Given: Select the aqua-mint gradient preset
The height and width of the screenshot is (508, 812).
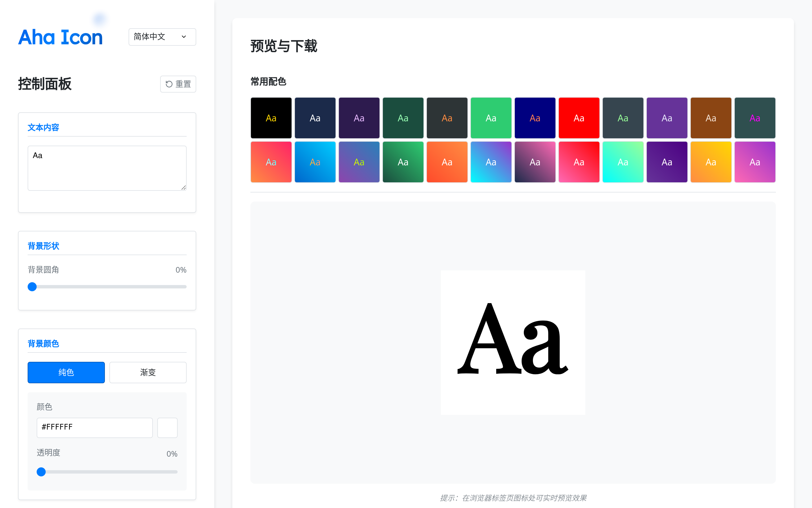Looking at the screenshot, I should tap(623, 162).
